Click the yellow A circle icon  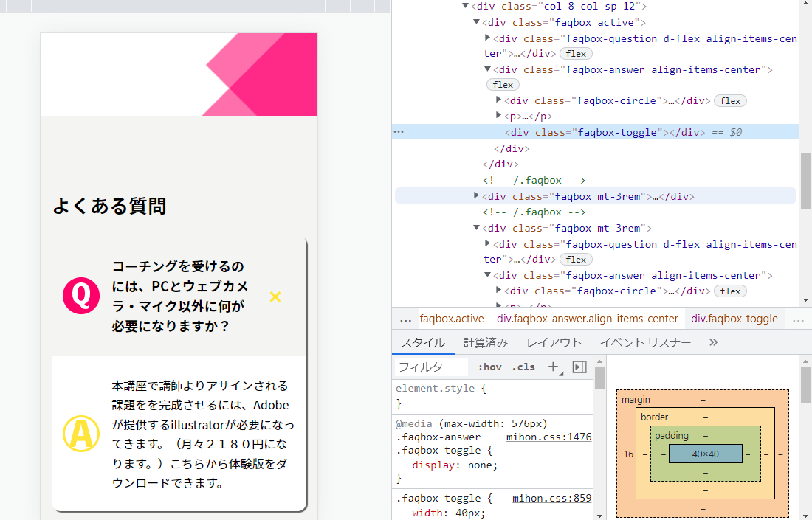pos(81,433)
